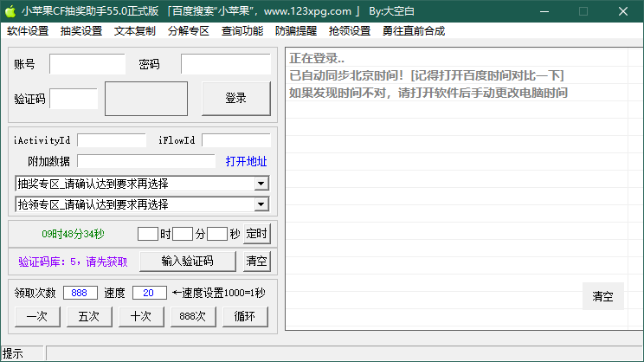Open the 抽奖设置 menu
Viewport: 644px width, 362px height.
(x=81, y=31)
